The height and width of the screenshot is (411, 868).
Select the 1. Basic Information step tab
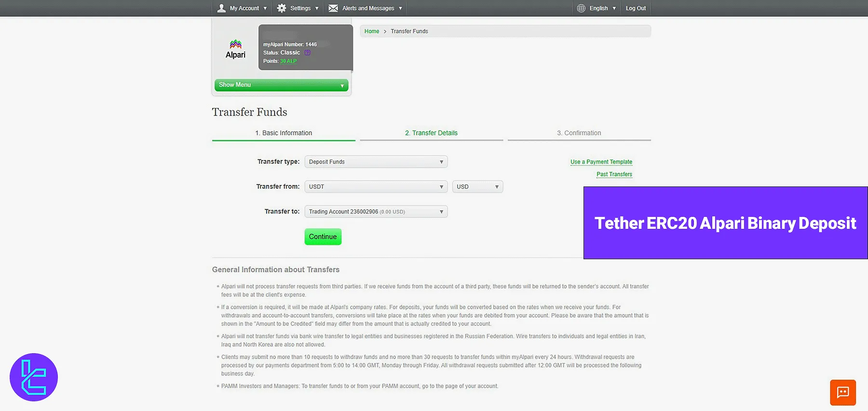tap(284, 133)
